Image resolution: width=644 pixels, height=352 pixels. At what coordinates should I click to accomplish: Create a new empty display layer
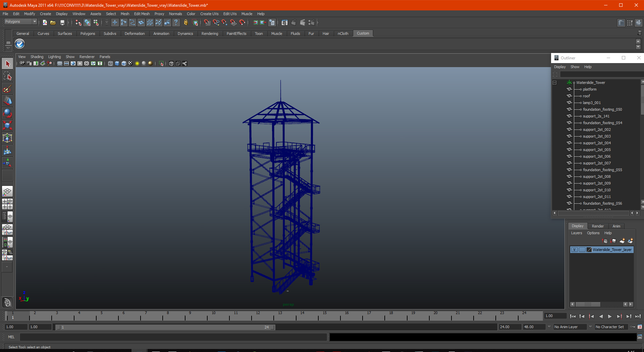[622, 241]
